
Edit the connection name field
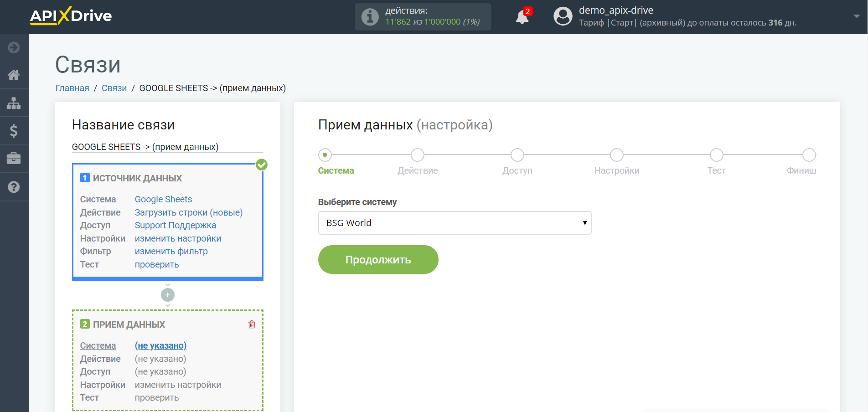(x=168, y=147)
